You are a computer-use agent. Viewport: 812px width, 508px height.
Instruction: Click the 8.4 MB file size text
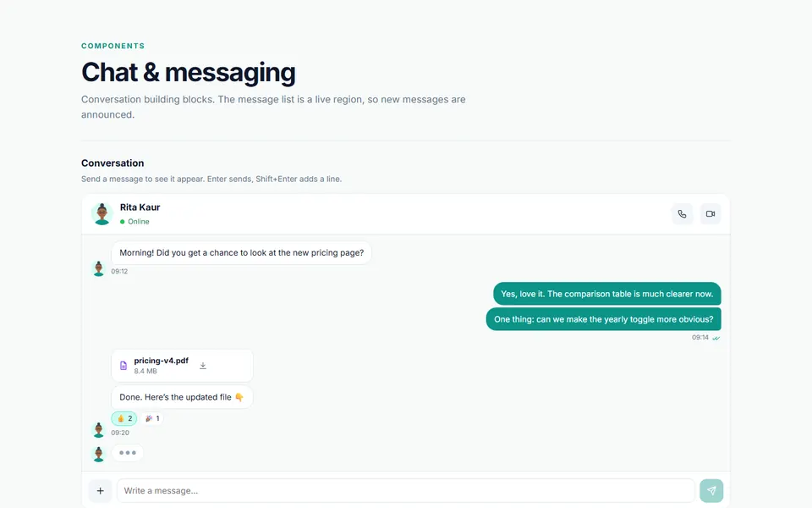click(x=145, y=371)
